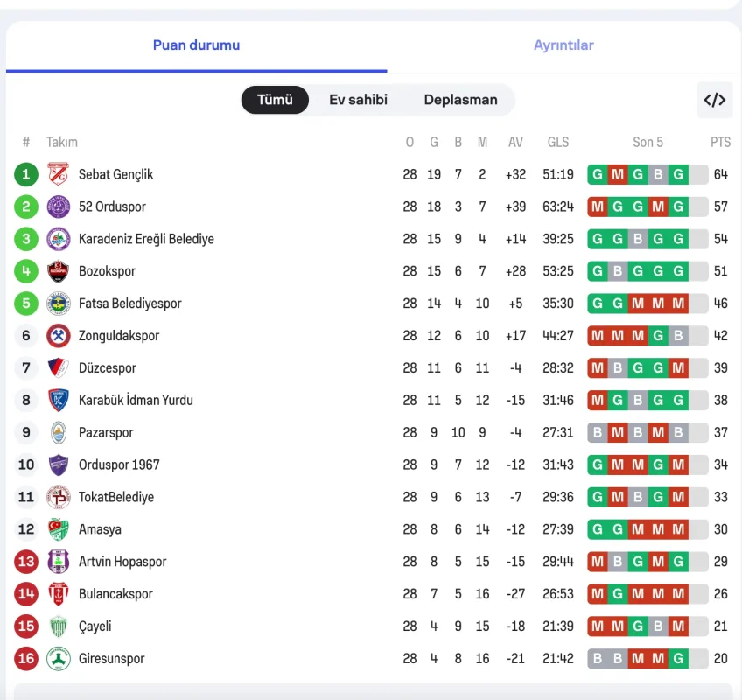
Task: Click the embed code icon button
Action: 714,100
